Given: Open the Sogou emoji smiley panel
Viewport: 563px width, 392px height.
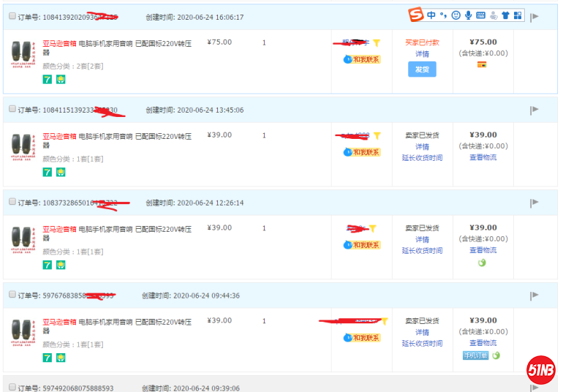Looking at the screenshot, I should pos(456,15).
